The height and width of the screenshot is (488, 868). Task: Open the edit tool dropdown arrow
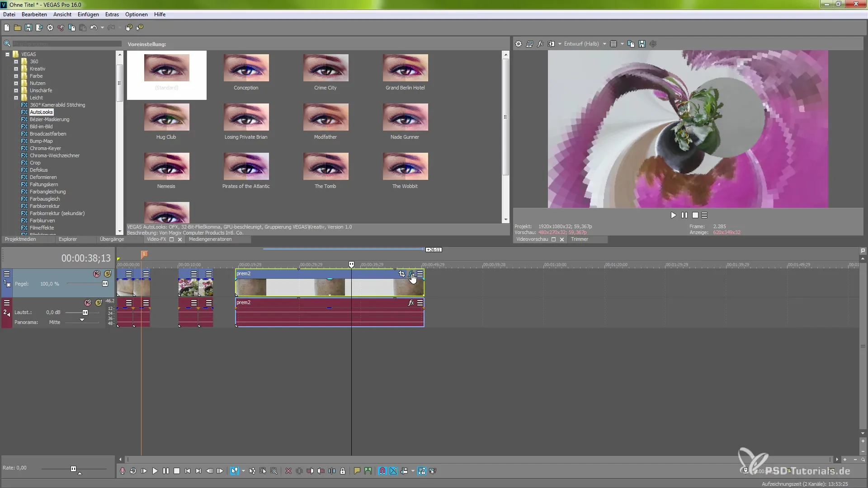pos(243,471)
